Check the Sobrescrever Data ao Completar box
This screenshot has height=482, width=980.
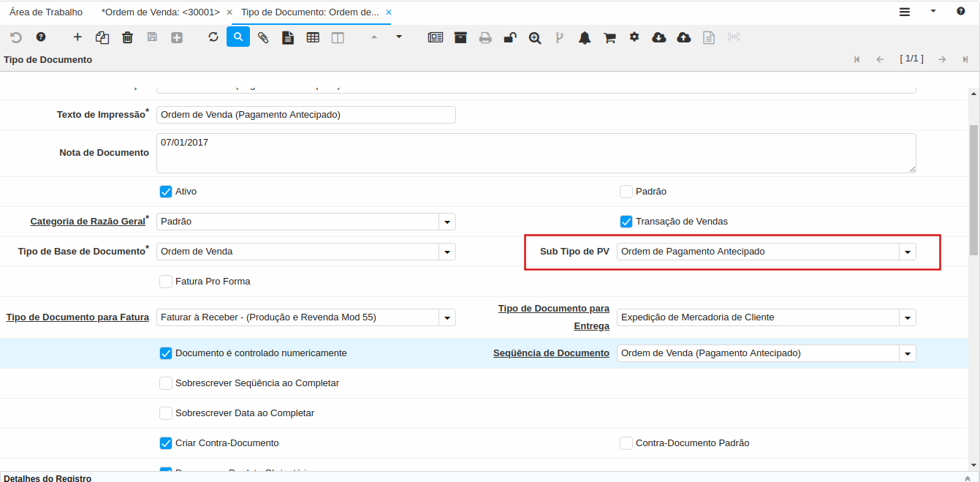point(166,413)
